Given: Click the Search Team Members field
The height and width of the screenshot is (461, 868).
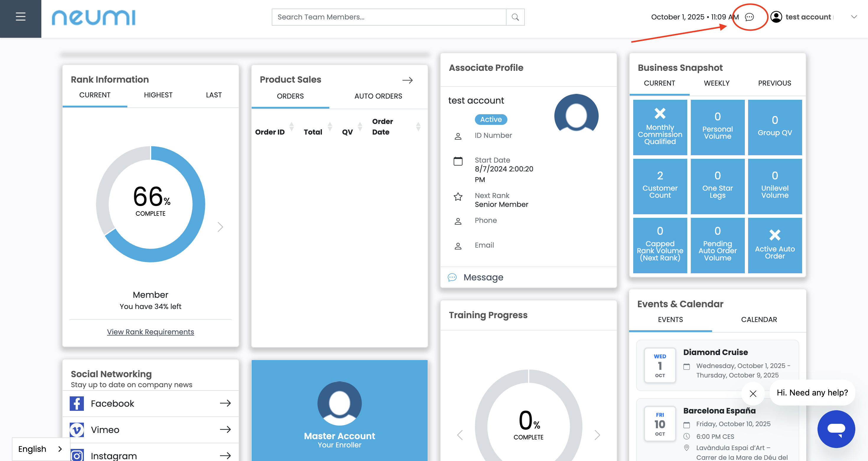Looking at the screenshot, I should pos(388,17).
